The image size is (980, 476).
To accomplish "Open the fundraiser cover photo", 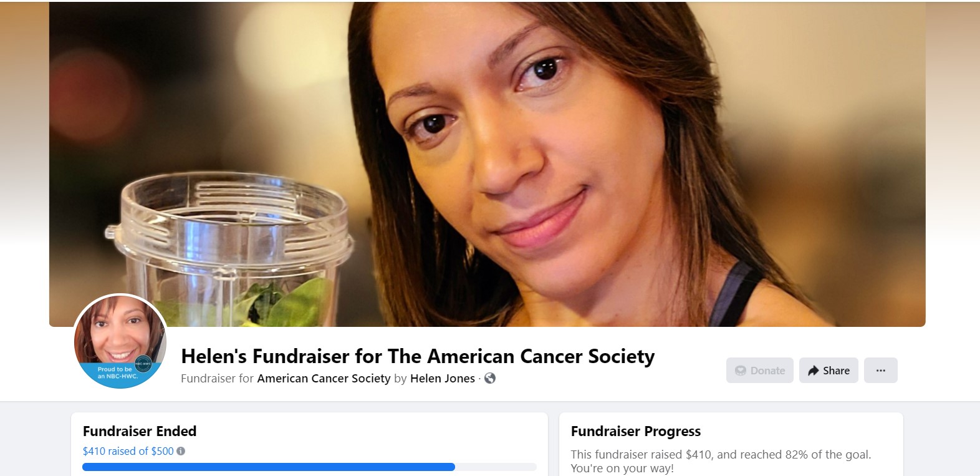I will [488, 163].
